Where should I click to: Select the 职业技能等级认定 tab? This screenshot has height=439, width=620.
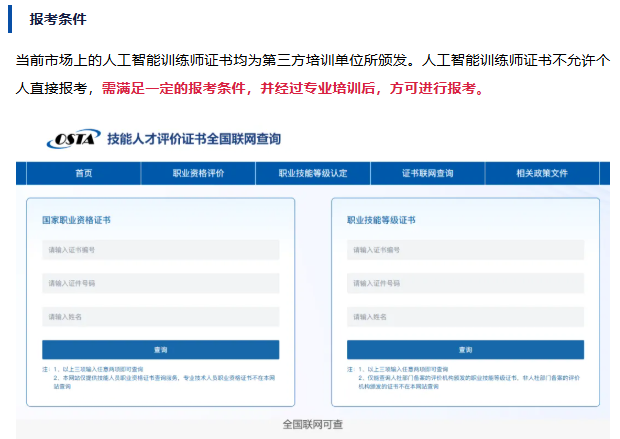pyautogui.click(x=313, y=174)
